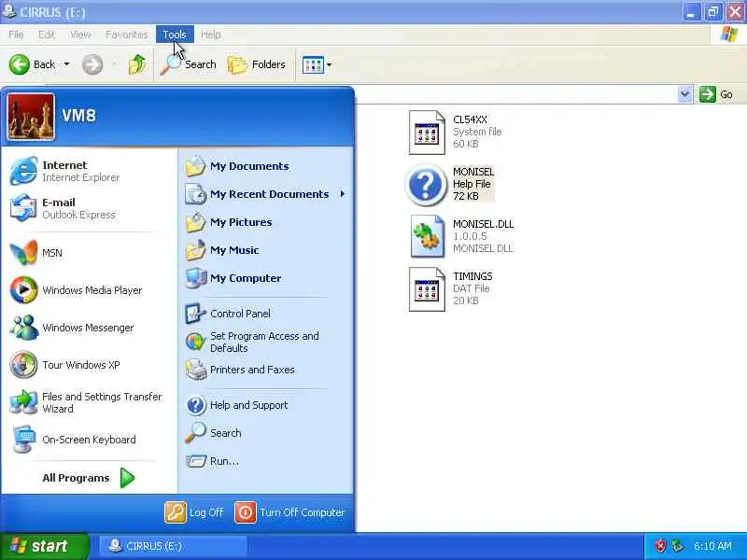Screen dimensions: 747x560
Task: Select the MONISEL help file icon
Action: [x=426, y=184]
